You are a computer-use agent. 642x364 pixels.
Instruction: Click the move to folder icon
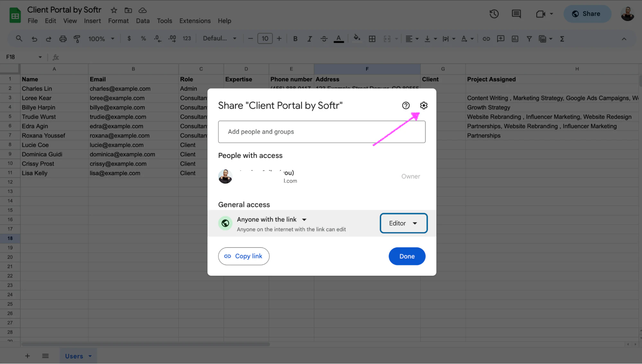[x=128, y=10]
